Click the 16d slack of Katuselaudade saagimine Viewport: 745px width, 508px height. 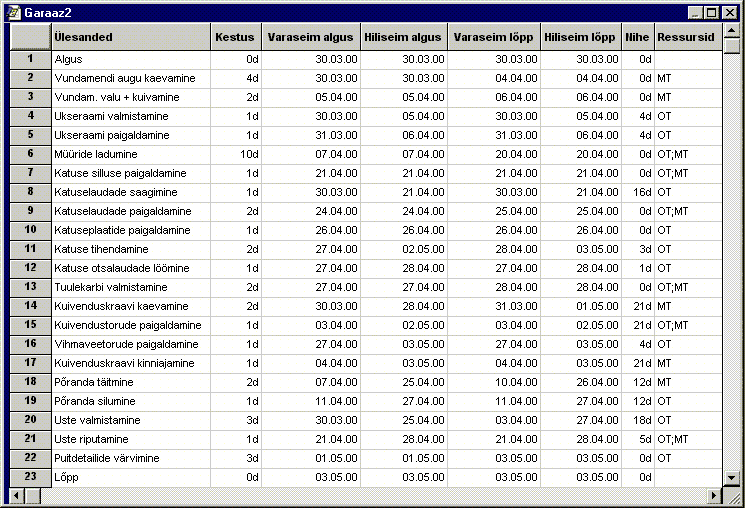(x=638, y=192)
